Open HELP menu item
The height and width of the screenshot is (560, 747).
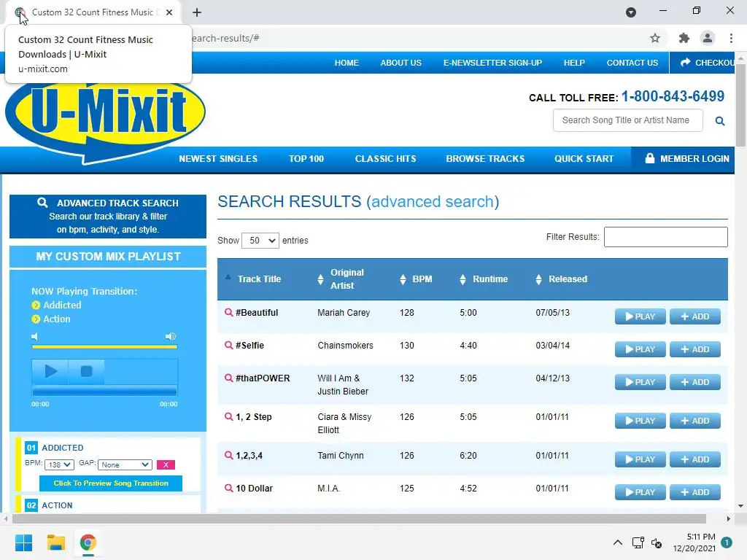tap(574, 63)
